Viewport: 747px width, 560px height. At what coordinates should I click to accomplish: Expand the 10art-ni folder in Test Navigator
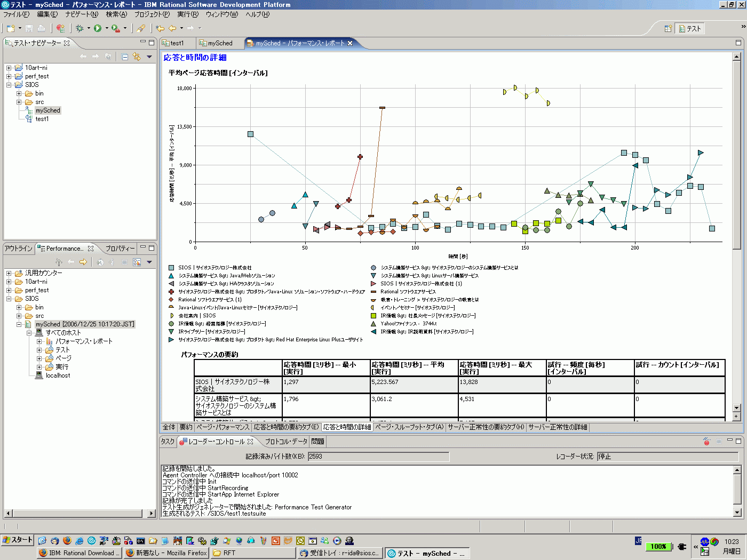click(x=9, y=68)
